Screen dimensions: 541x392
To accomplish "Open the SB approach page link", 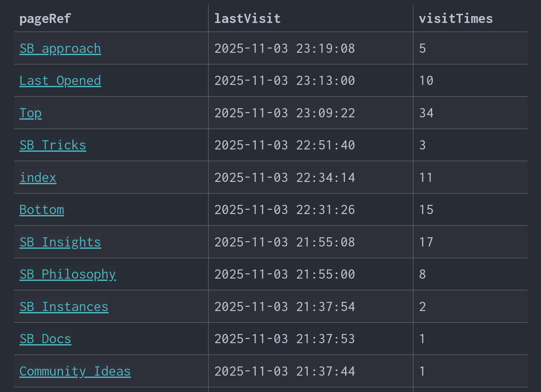I will tap(60, 49).
